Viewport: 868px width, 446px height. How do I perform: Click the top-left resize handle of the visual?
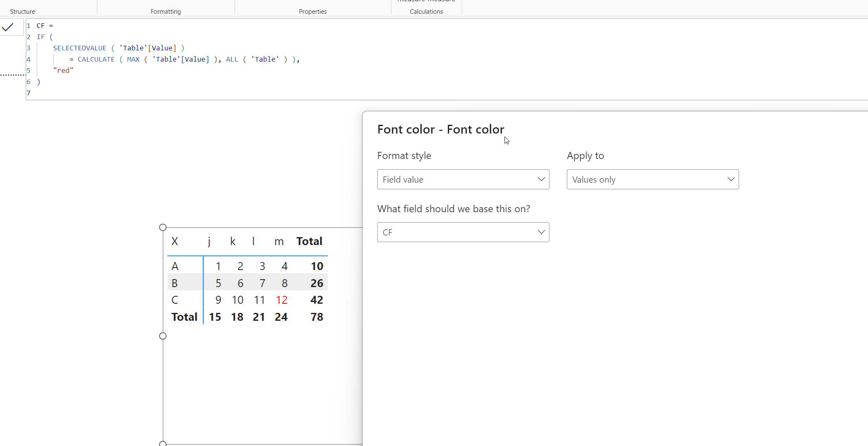163,227
